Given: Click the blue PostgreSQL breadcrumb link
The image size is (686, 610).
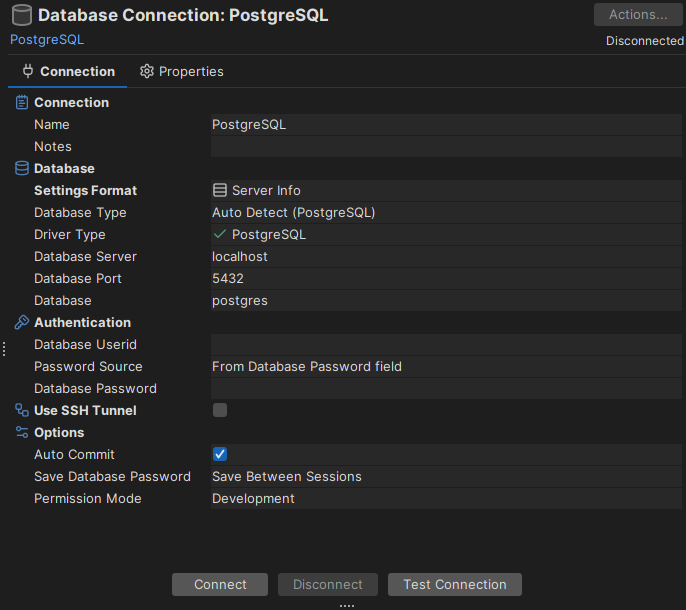Looking at the screenshot, I should (x=47, y=40).
